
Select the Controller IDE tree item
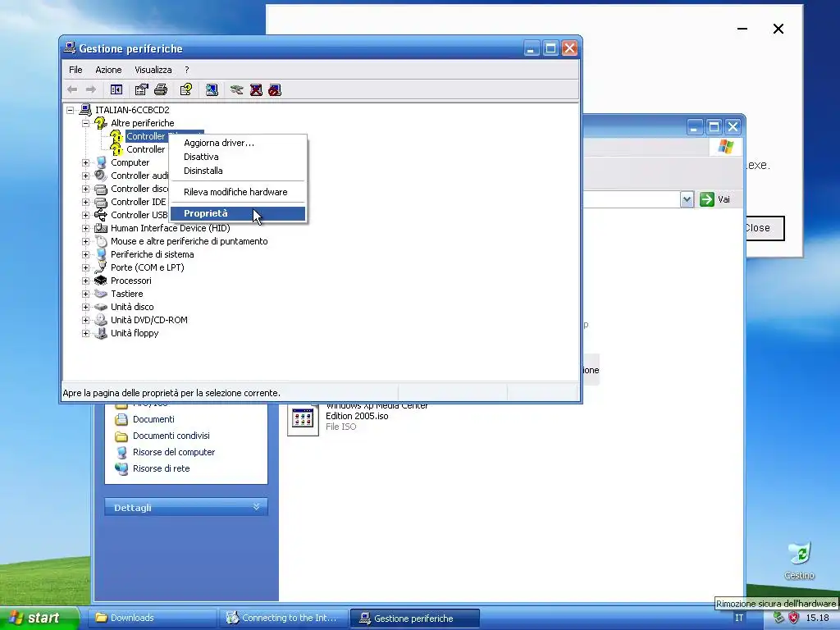(x=138, y=202)
